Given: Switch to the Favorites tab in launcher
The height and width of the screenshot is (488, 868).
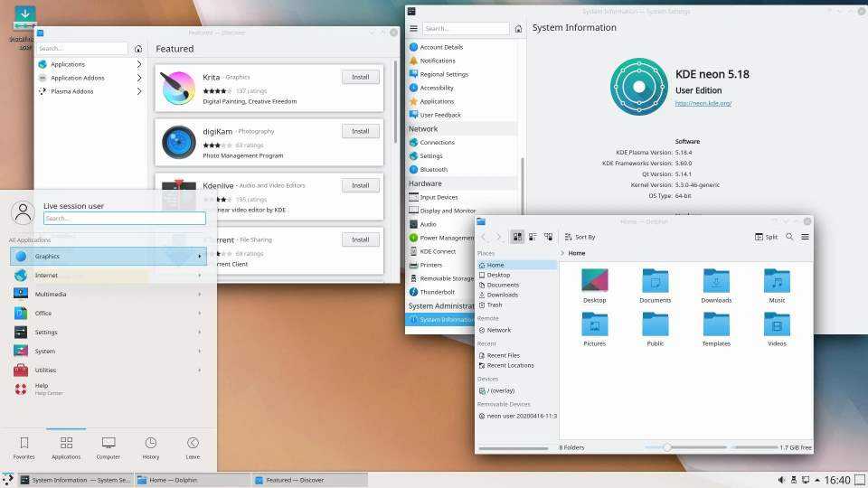Looking at the screenshot, I should click(24, 446).
